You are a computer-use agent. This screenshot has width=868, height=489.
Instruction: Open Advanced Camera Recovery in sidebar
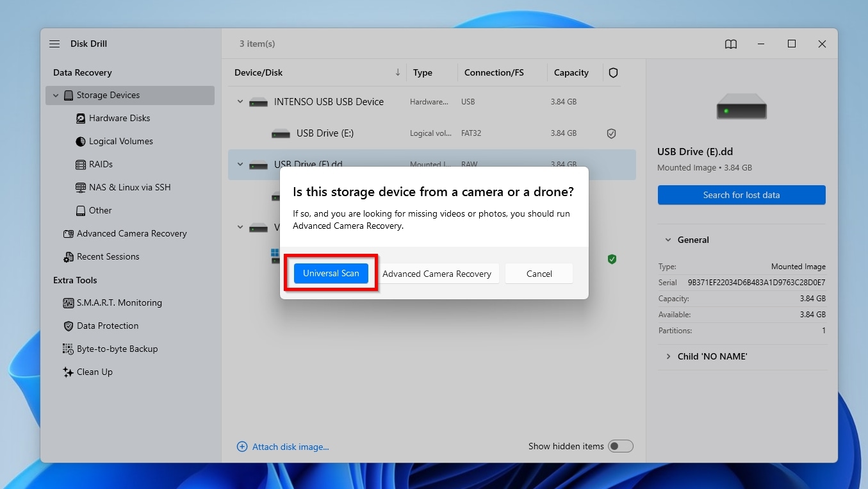click(131, 233)
